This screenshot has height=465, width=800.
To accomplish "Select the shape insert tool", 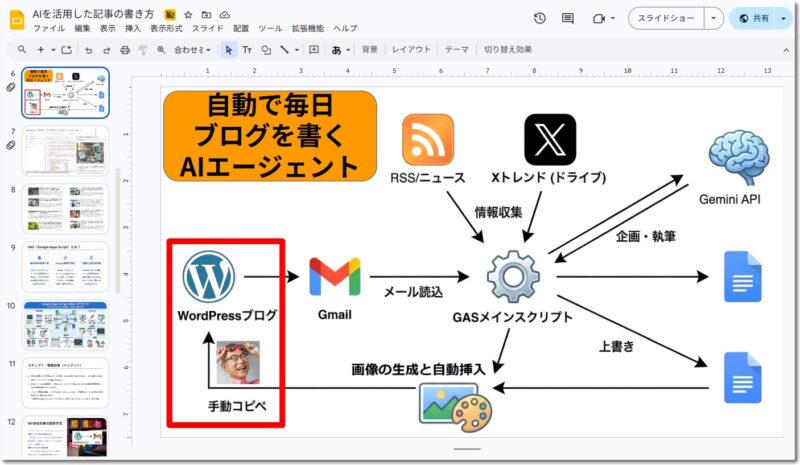I will [266, 50].
